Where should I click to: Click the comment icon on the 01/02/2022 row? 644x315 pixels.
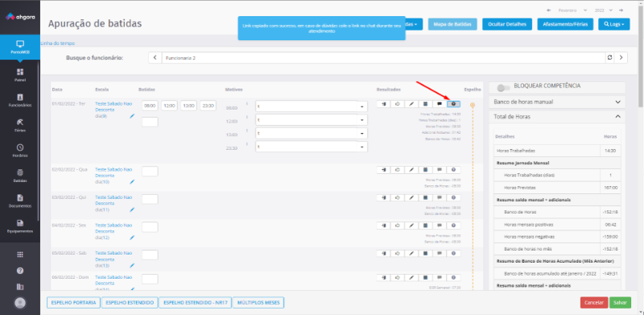coord(440,104)
